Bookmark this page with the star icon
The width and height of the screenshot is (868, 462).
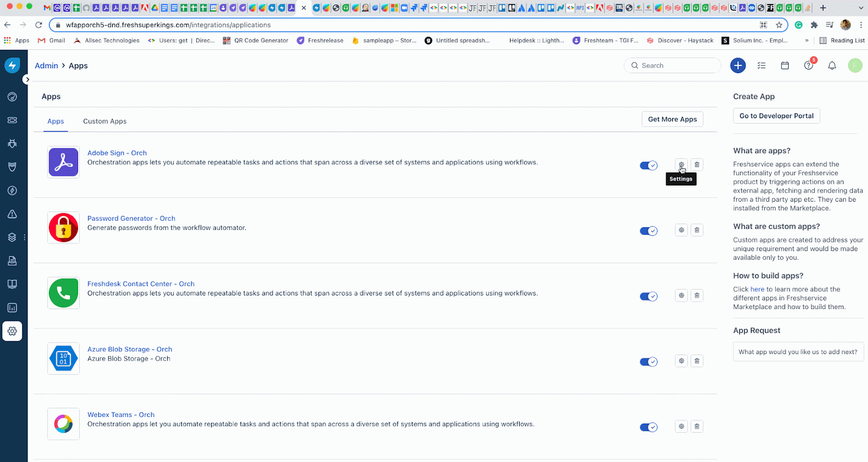pos(779,25)
